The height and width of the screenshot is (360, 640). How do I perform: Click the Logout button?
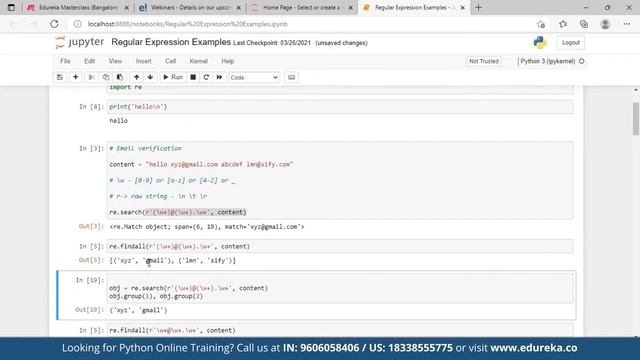(571, 42)
